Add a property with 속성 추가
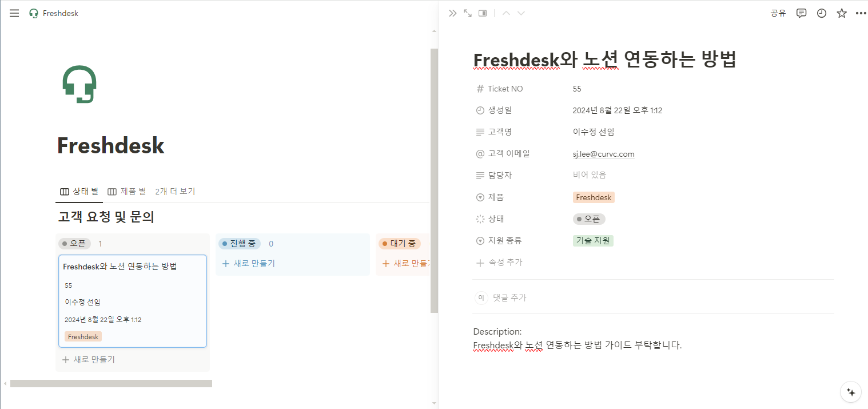The width and height of the screenshot is (868, 409). tap(499, 263)
